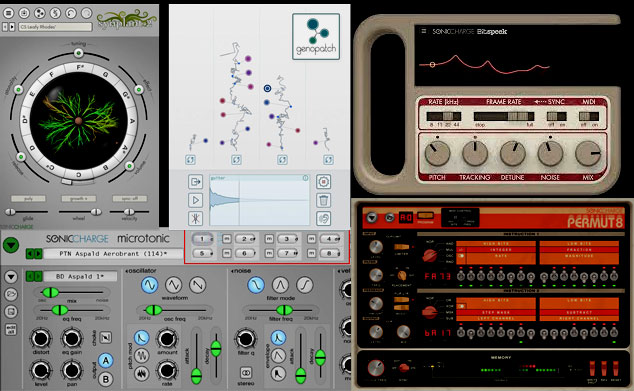Select drum channel 6 in Microtonic

pos(246,254)
